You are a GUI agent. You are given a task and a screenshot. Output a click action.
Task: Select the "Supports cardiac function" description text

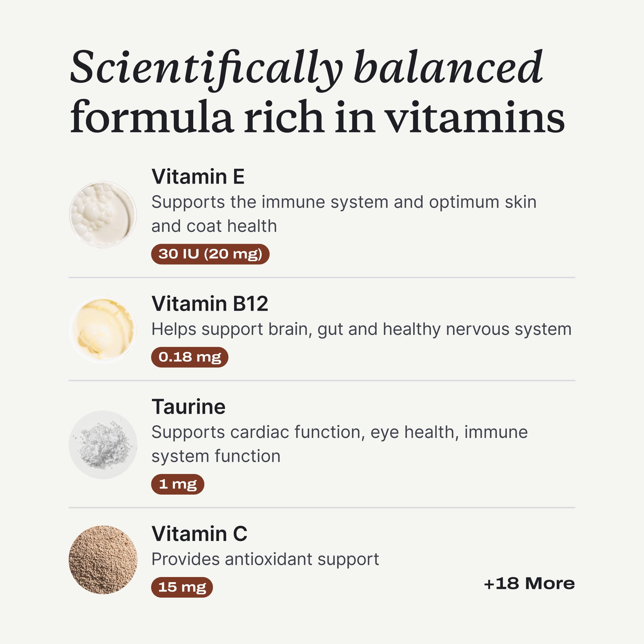tap(339, 444)
